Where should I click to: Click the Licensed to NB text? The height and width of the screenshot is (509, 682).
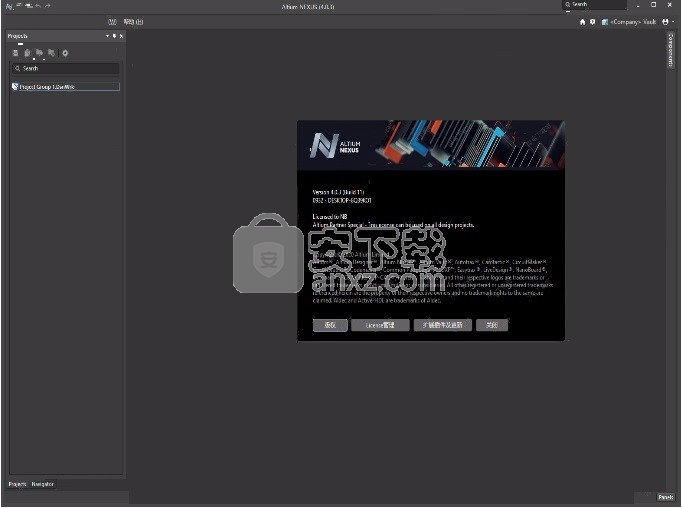(330, 216)
